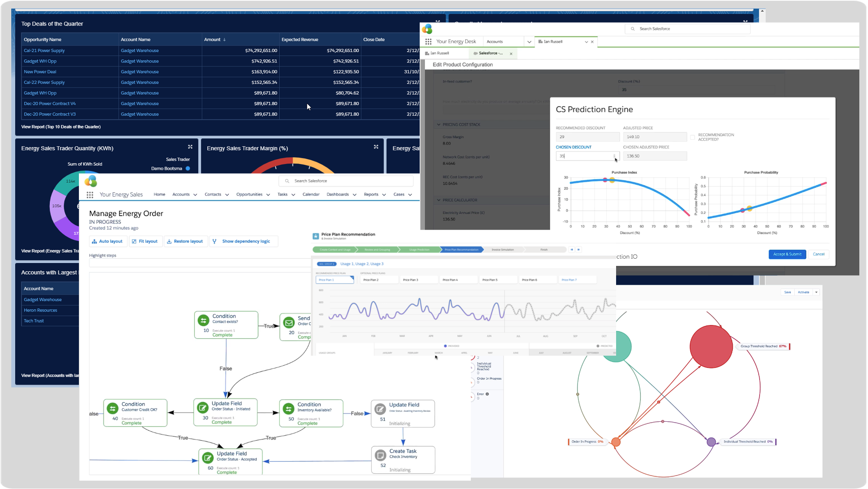Click Auto layout button
The height and width of the screenshot is (489, 868).
pyautogui.click(x=107, y=241)
